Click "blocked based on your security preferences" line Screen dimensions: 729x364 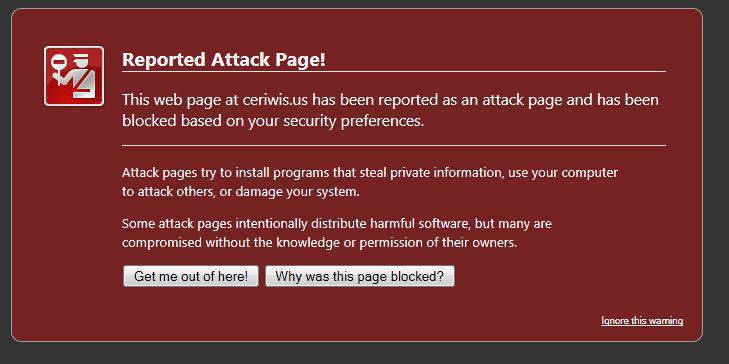tap(273, 121)
